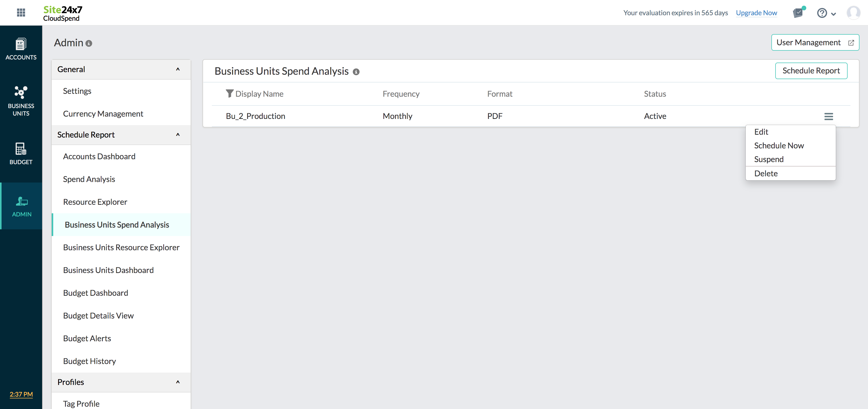Open the Accounts section in sidebar
This screenshot has height=409, width=868.
point(21,49)
